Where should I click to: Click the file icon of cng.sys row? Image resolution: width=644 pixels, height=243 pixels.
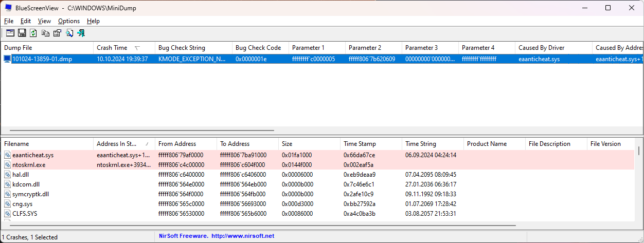point(7,204)
